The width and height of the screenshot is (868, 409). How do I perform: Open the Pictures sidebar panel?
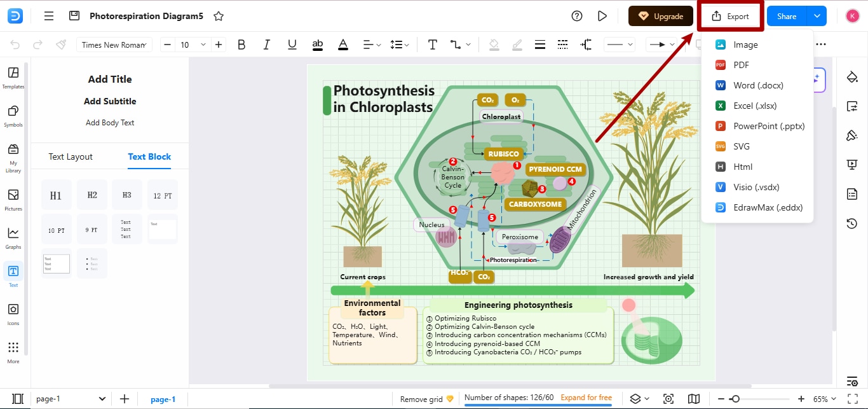point(13,199)
